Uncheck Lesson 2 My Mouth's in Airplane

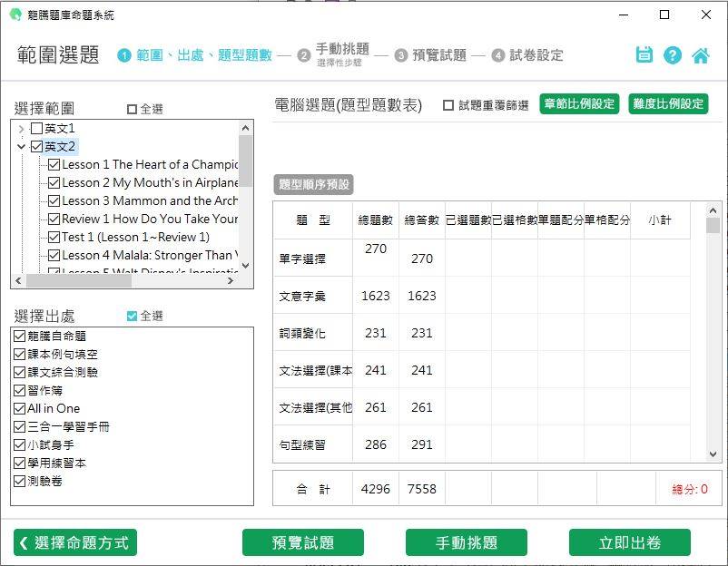[x=54, y=183]
